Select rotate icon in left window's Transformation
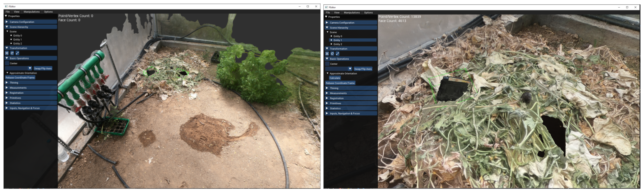 [x=12, y=53]
